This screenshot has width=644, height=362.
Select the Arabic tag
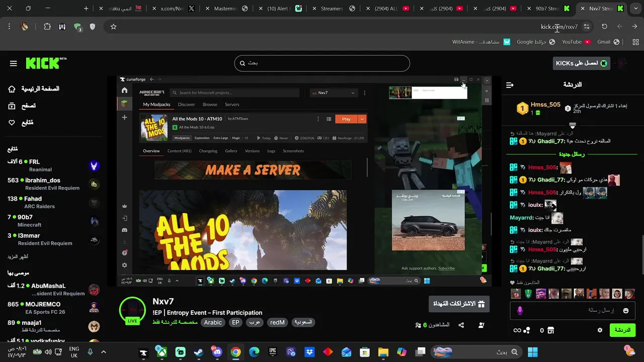pos(213,323)
